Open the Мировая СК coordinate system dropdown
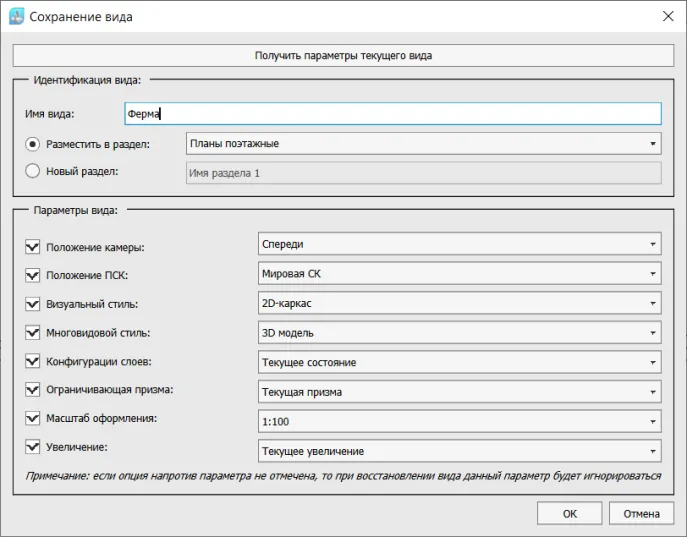687x537 pixels. (x=458, y=273)
